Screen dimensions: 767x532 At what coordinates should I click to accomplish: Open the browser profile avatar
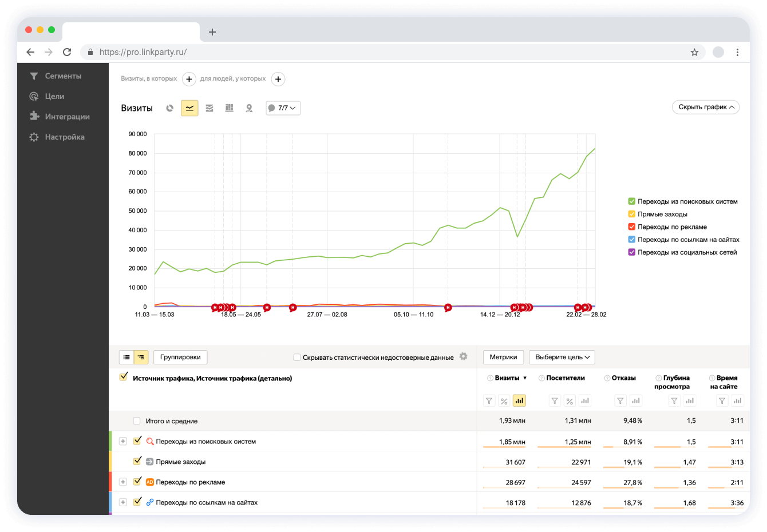[x=718, y=52]
